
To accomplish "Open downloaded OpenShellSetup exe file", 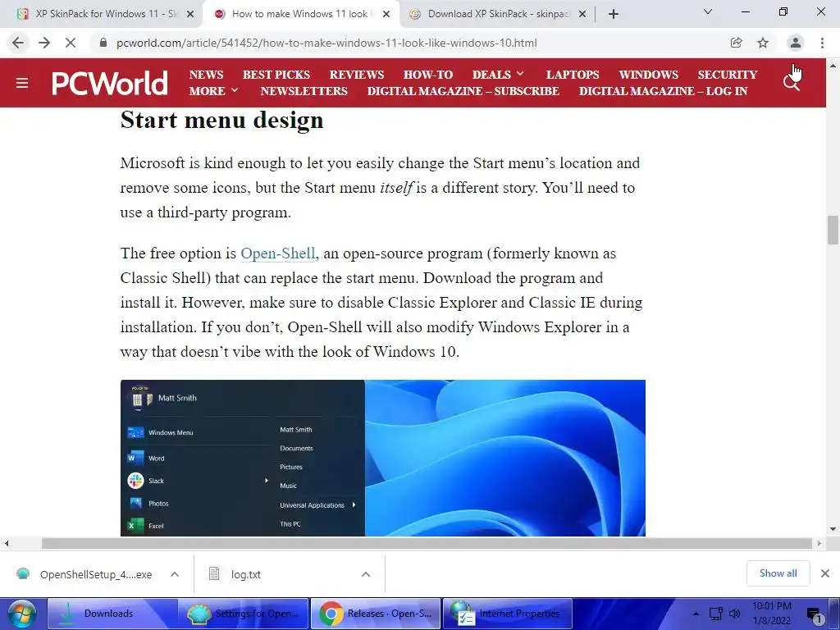I will [x=84, y=574].
